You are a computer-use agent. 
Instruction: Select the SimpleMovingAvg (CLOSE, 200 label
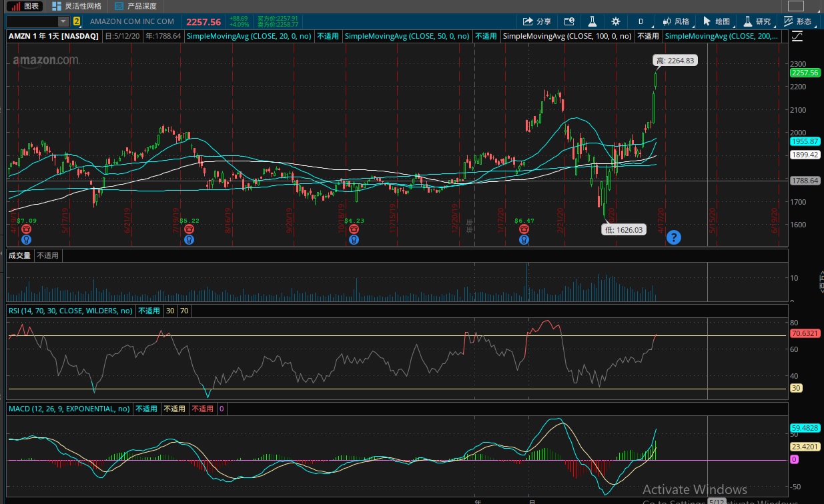[x=722, y=37]
